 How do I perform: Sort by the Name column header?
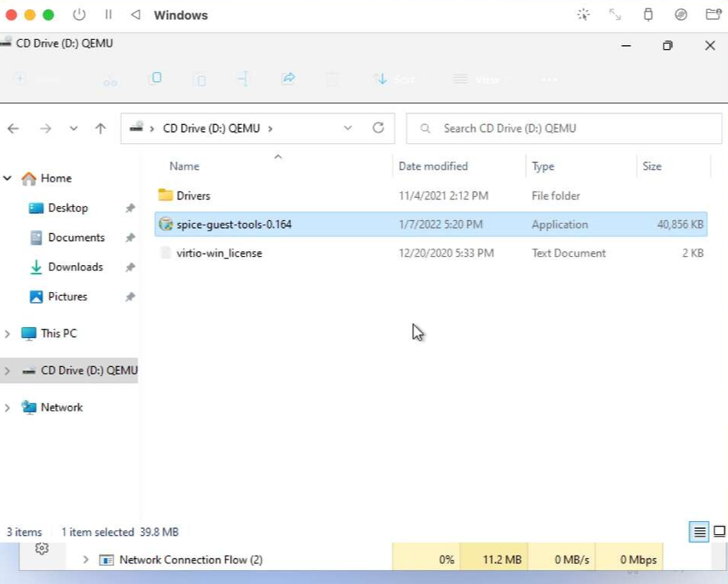tap(185, 166)
